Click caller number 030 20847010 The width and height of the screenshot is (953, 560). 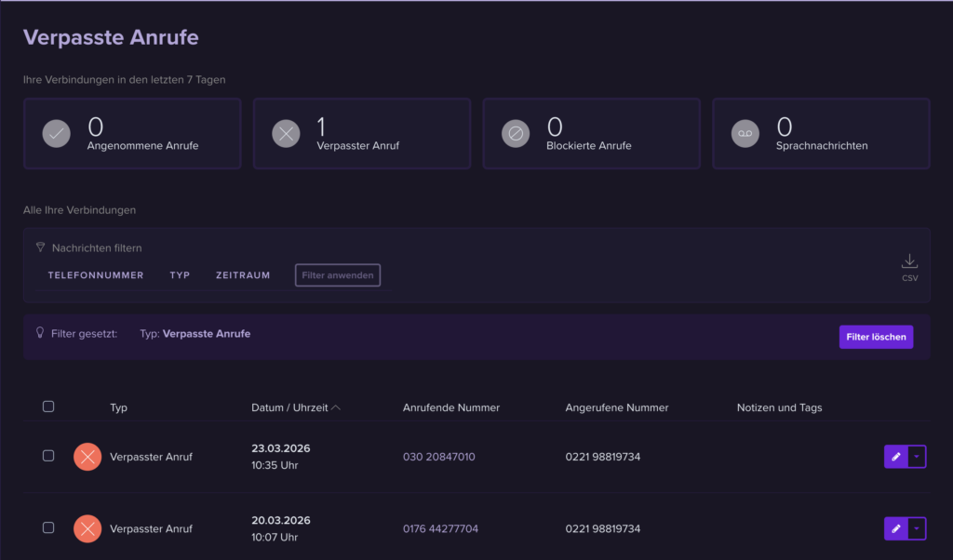(438, 457)
